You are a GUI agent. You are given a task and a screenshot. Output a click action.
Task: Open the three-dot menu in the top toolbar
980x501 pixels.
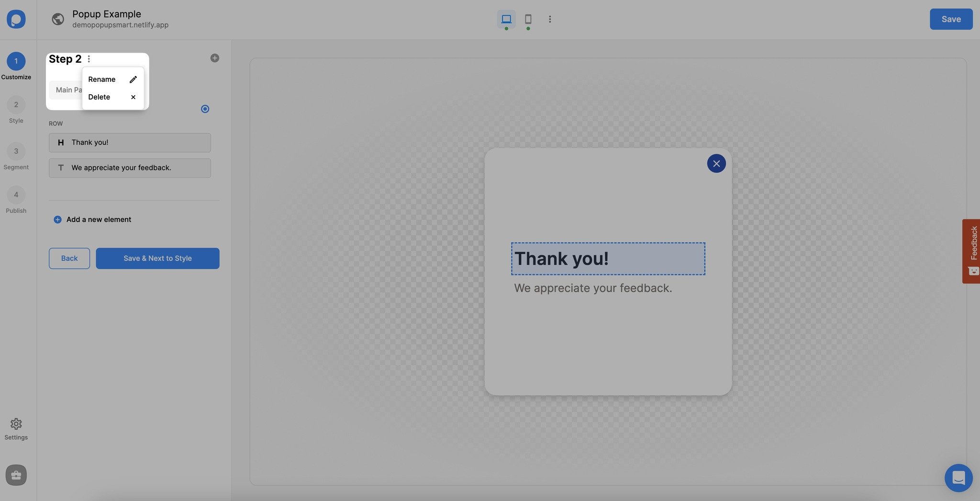coord(550,19)
